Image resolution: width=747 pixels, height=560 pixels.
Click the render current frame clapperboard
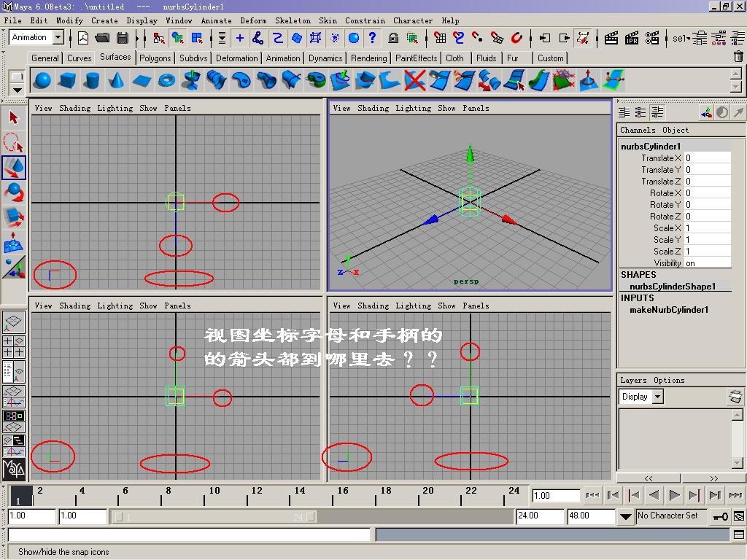click(611, 38)
